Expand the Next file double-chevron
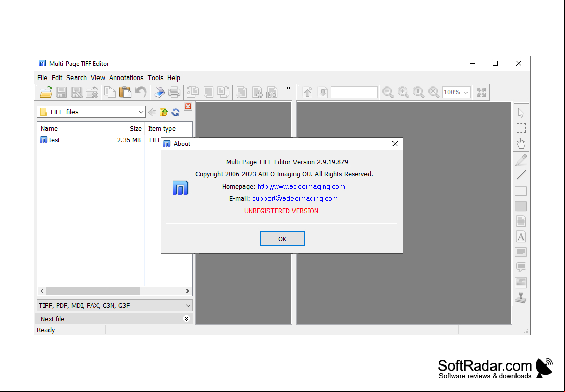This screenshot has height=392, width=565. 186,319
